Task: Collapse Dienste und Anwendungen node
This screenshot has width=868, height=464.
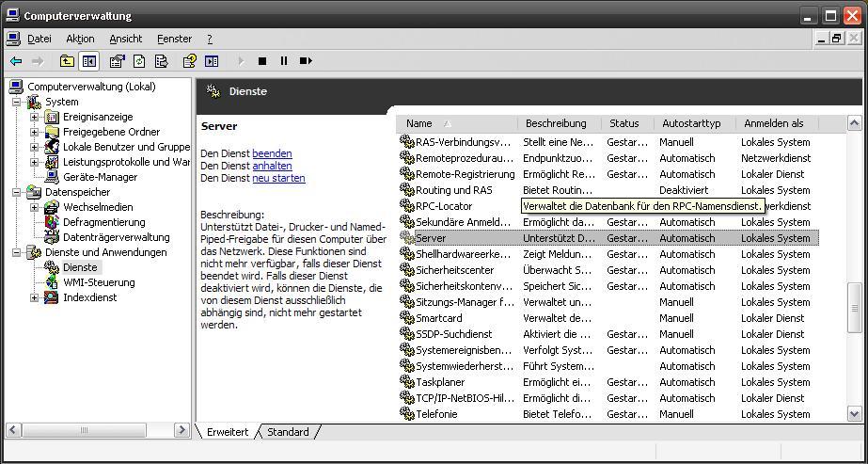Action: coord(17,252)
